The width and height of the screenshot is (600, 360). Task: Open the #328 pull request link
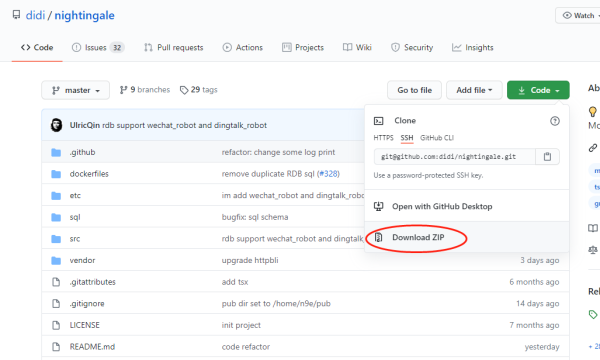tap(329, 174)
